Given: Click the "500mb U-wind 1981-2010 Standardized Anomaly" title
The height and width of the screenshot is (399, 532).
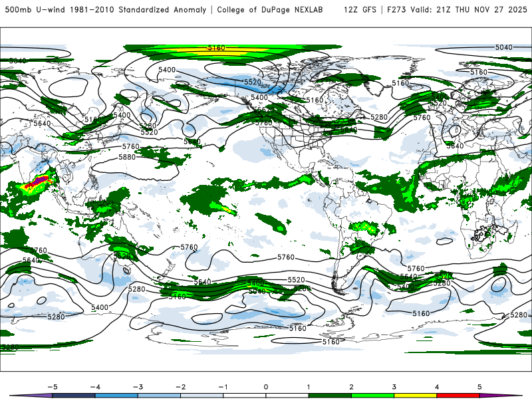Looking at the screenshot, I should (106, 9).
